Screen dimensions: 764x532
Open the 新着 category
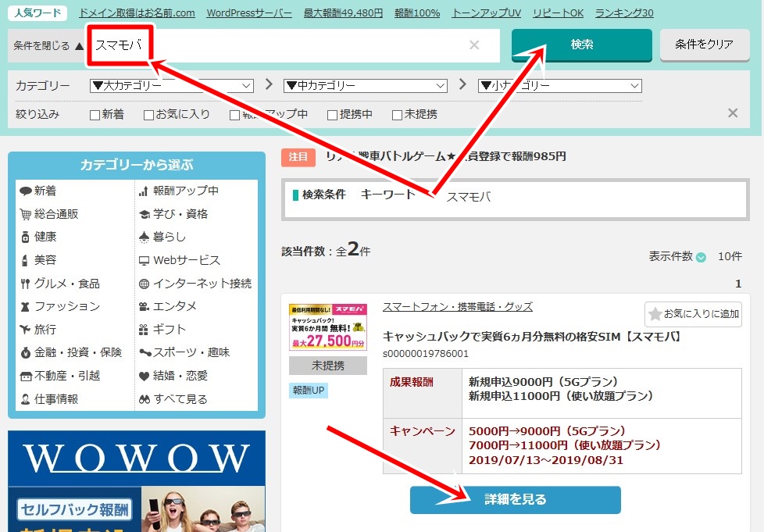click(x=45, y=191)
